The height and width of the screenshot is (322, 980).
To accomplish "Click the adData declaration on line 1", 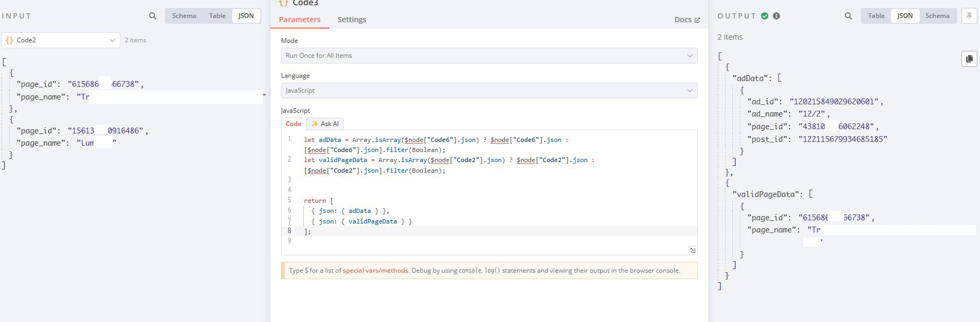I will click(x=436, y=145).
